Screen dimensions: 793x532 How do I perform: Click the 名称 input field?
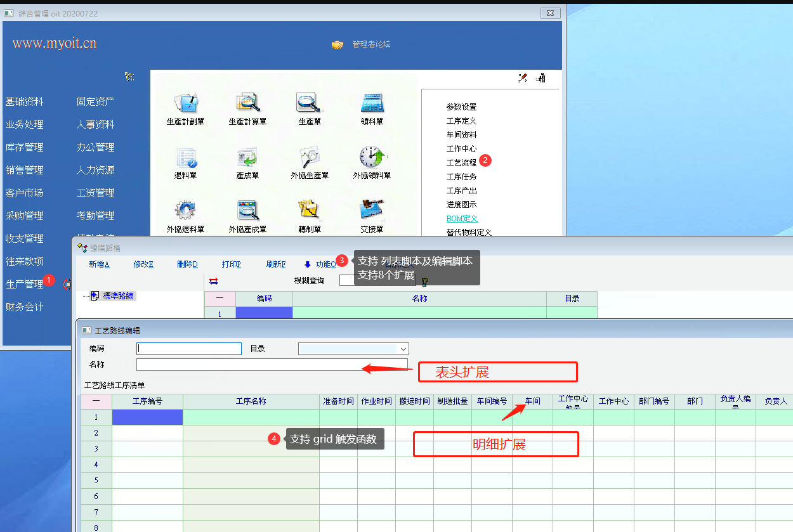coord(272,365)
